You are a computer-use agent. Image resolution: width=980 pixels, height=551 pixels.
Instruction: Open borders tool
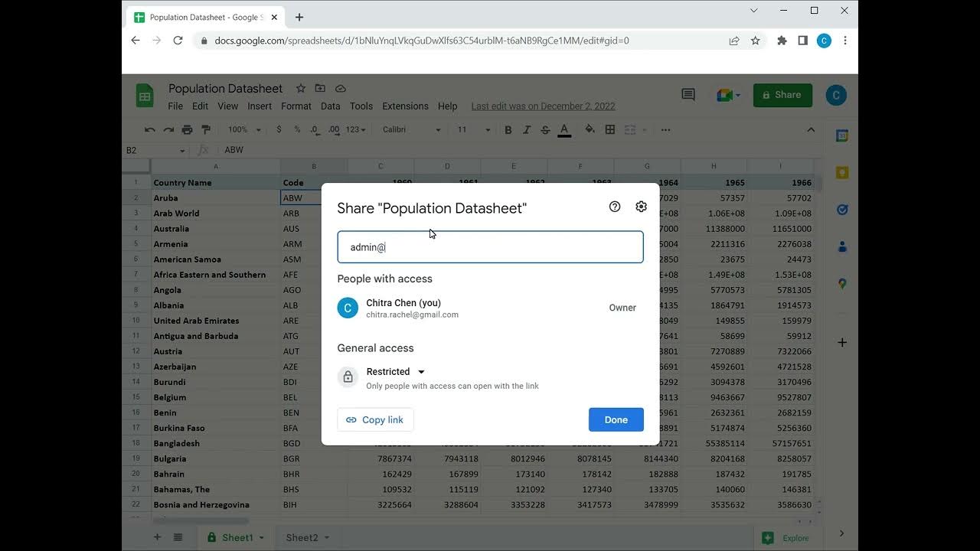610,130
